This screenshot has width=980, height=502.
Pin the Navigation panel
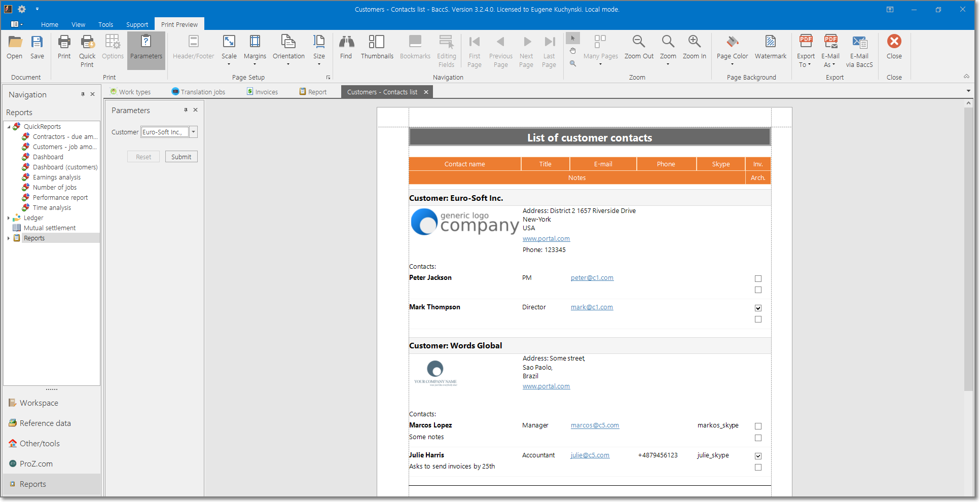click(83, 94)
